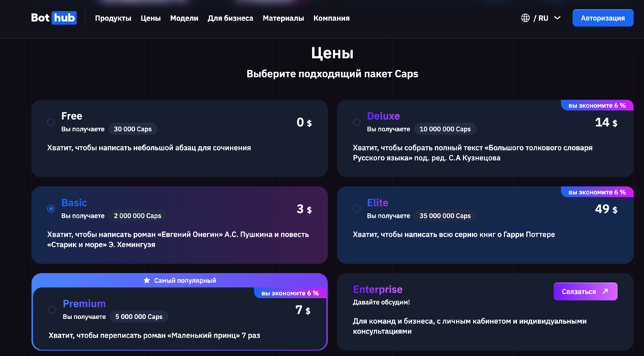Click the 10 000 000 Caps badge

tap(445, 129)
